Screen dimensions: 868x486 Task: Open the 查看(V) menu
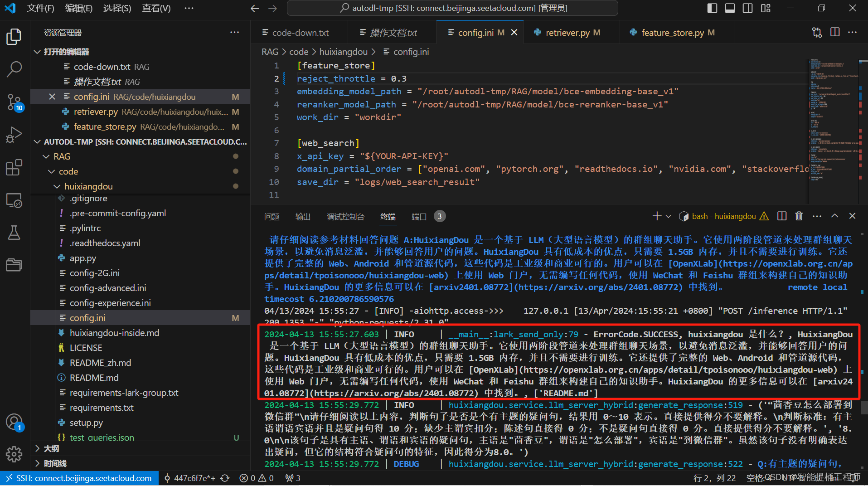[x=156, y=8]
